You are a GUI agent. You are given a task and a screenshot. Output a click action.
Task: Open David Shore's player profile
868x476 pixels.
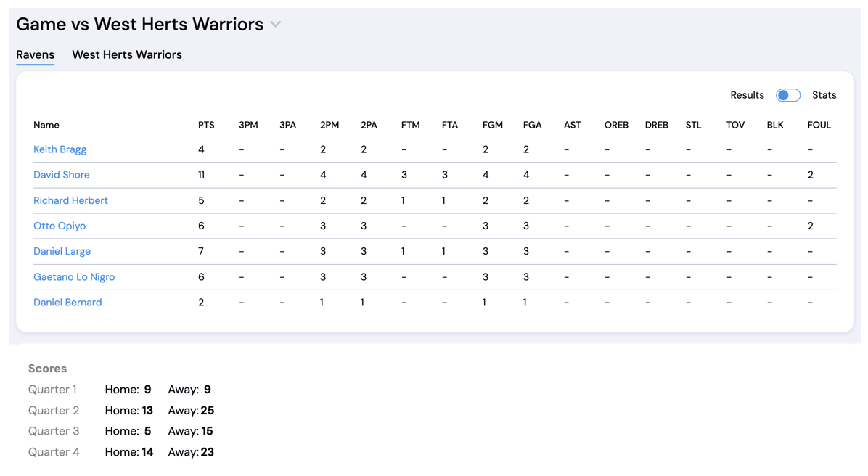pyautogui.click(x=62, y=175)
